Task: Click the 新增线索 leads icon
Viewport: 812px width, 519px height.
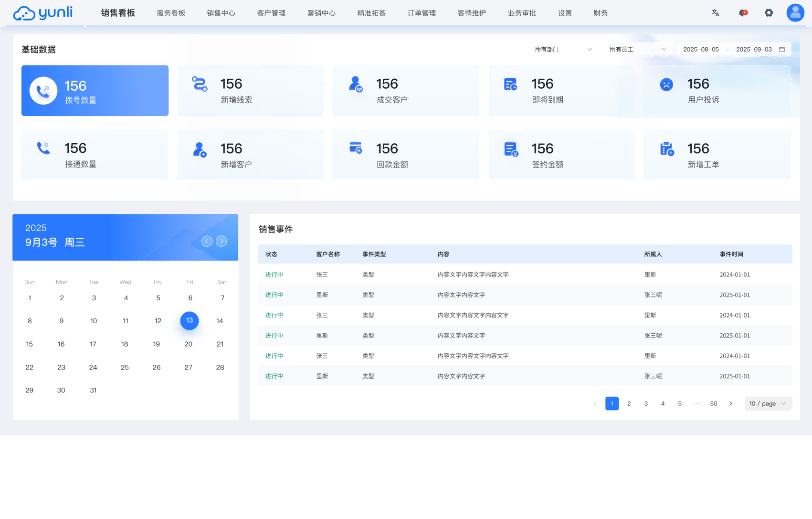Action: click(200, 84)
